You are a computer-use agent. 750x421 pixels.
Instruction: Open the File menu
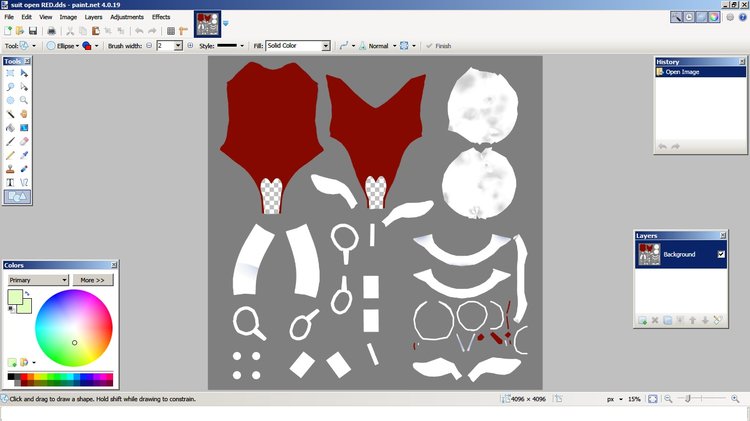click(x=9, y=17)
